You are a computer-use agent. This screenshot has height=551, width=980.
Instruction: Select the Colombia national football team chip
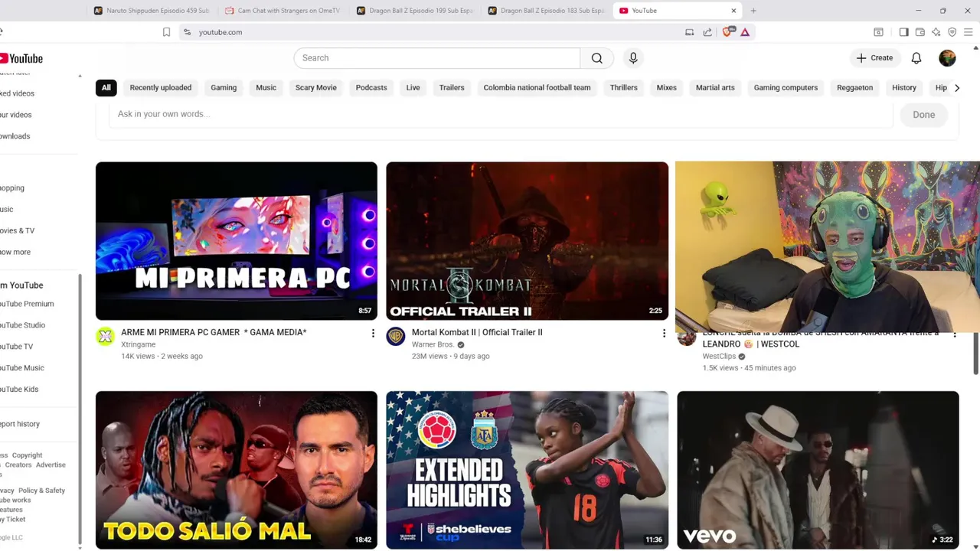pyautogui.click(x=537, y=87)
